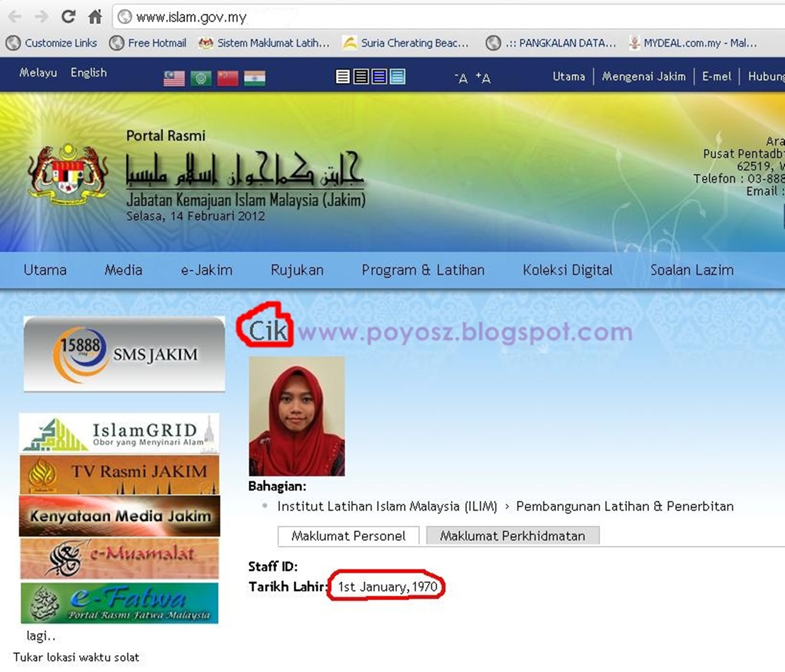
Task: Switch language to English
Action: click(x=88, y=73)
